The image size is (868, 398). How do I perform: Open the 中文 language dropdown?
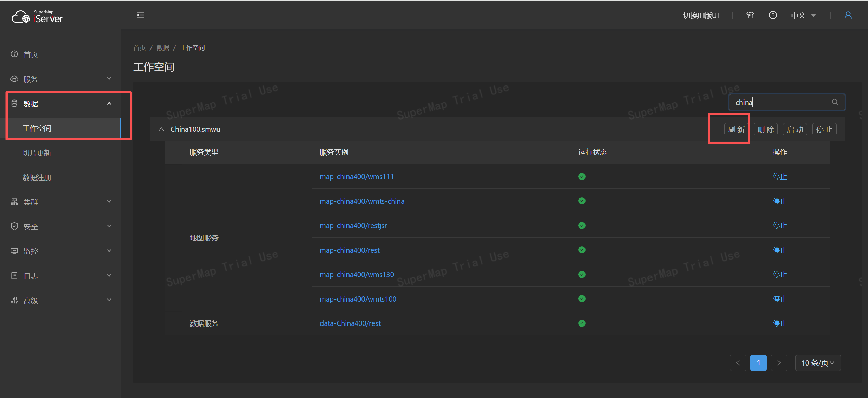point(803,15)
